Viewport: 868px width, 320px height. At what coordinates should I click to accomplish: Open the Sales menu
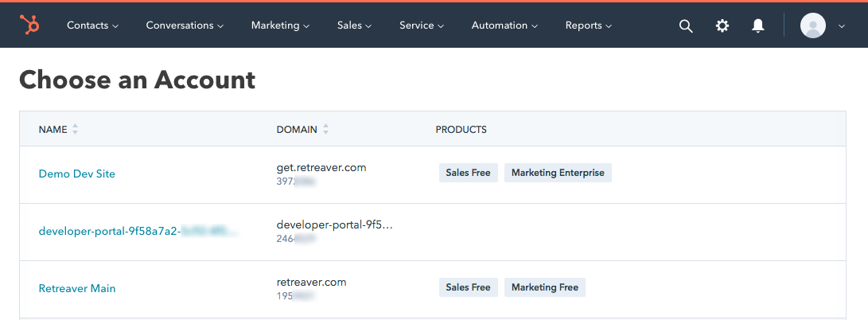tap(354, 25)
